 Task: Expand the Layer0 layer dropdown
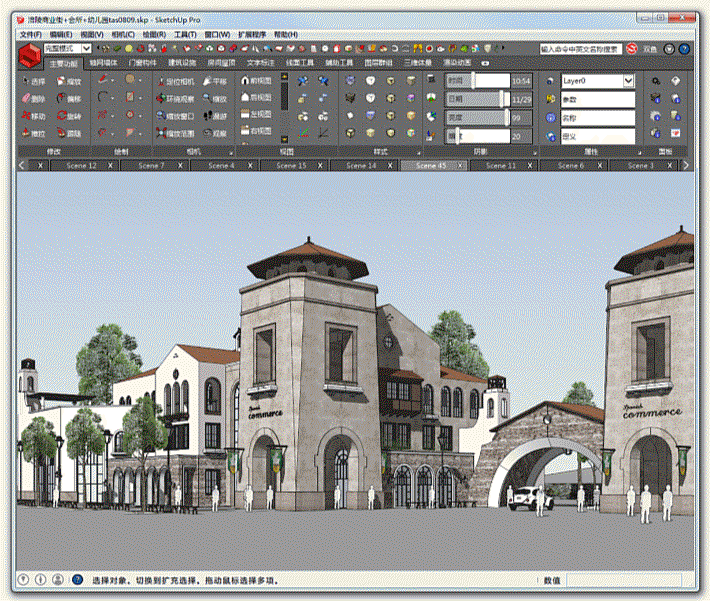(629, 81)
